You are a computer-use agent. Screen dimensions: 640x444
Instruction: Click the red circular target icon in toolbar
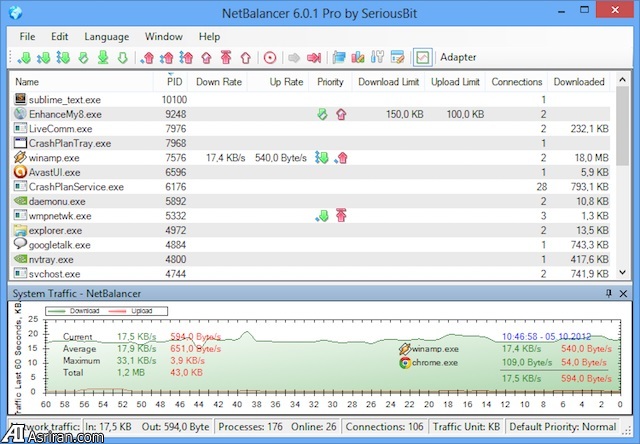pyautogui.click(x=270, y=57)
